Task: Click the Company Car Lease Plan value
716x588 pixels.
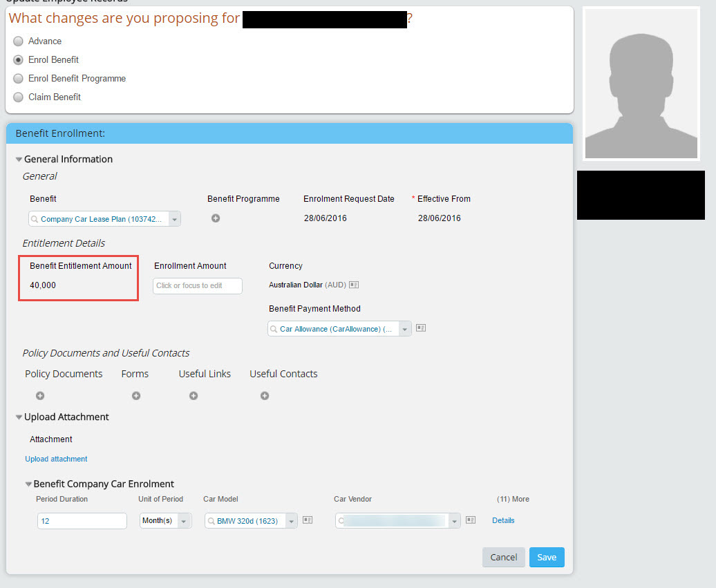Action: [x=101, y=219]
